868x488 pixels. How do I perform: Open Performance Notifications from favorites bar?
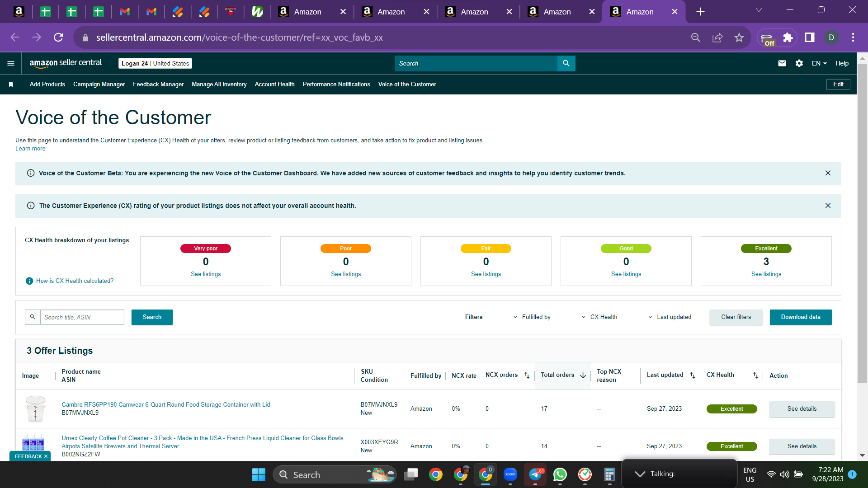point(336,84)
